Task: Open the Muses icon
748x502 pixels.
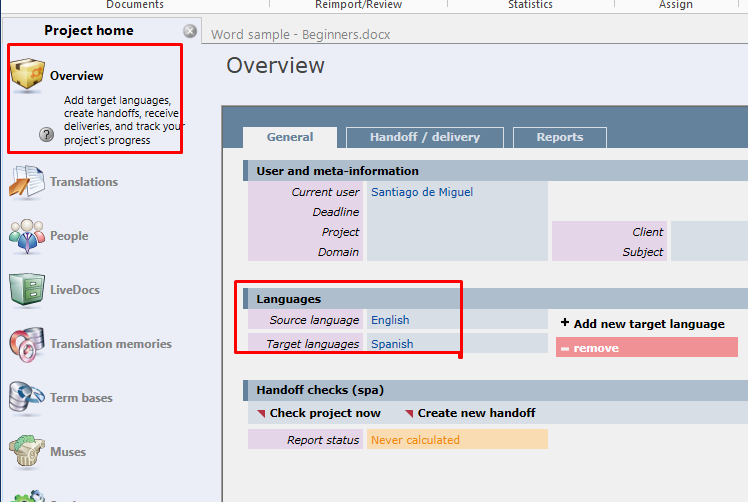Action: 27,452
